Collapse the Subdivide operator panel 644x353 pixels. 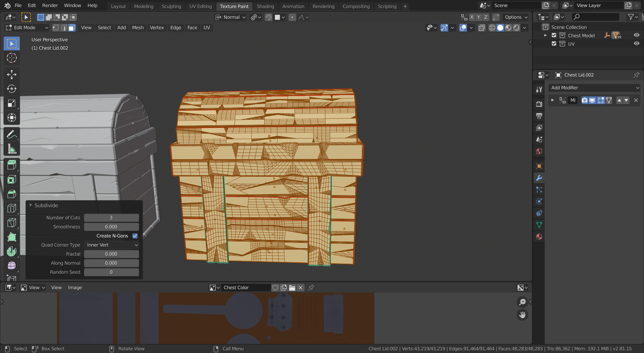[x=31, y=206]
